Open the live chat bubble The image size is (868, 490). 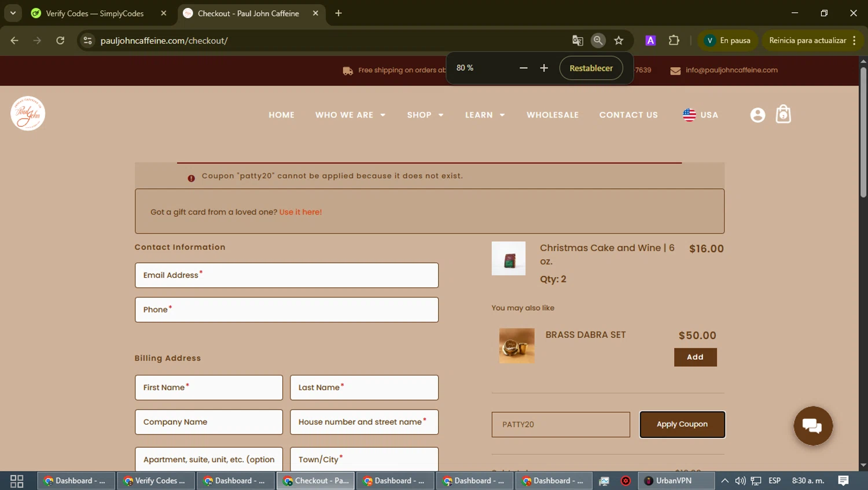(x=813, y=426)
